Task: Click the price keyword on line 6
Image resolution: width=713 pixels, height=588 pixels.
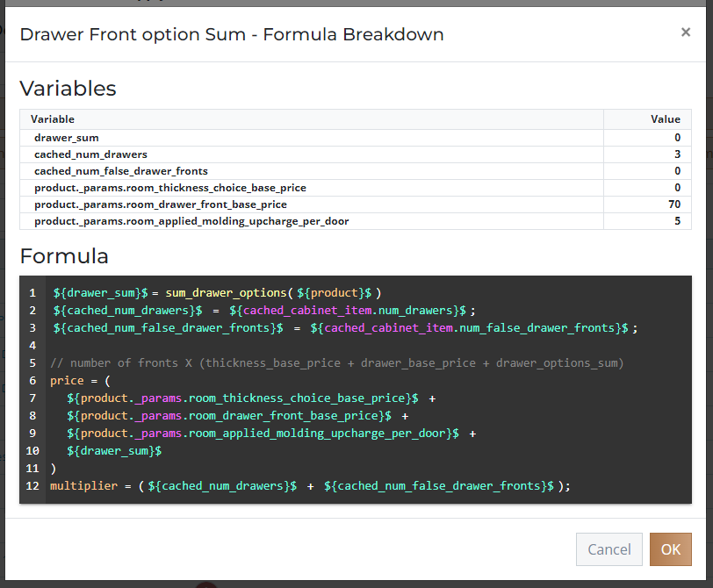Action: (67, 381)
